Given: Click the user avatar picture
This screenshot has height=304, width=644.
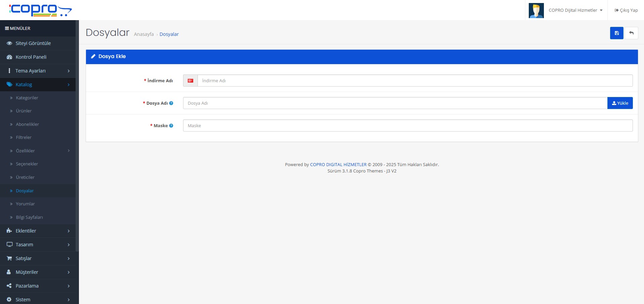Looking at the screenshot, I should [536, 10].
